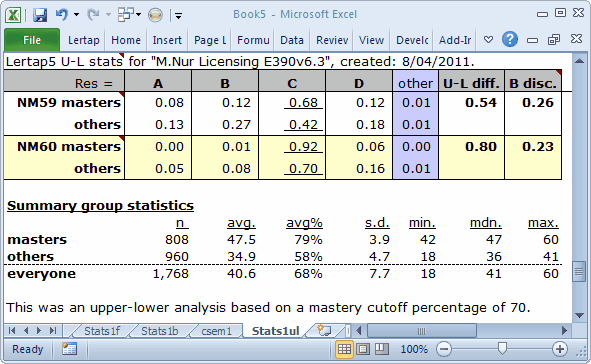Click the horizontal scrollbar thumb
The image size is (591, 364).
click(422, 331)
